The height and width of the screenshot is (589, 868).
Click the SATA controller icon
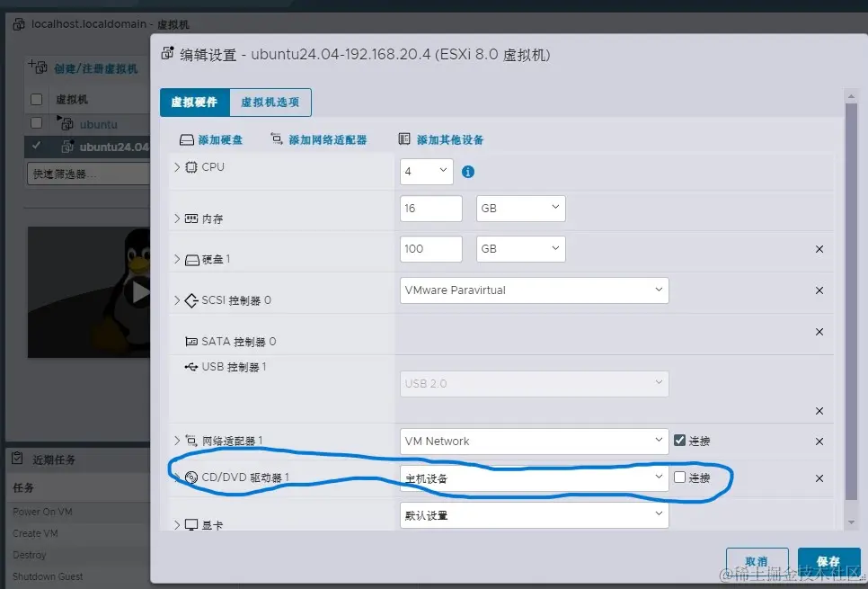191,342
